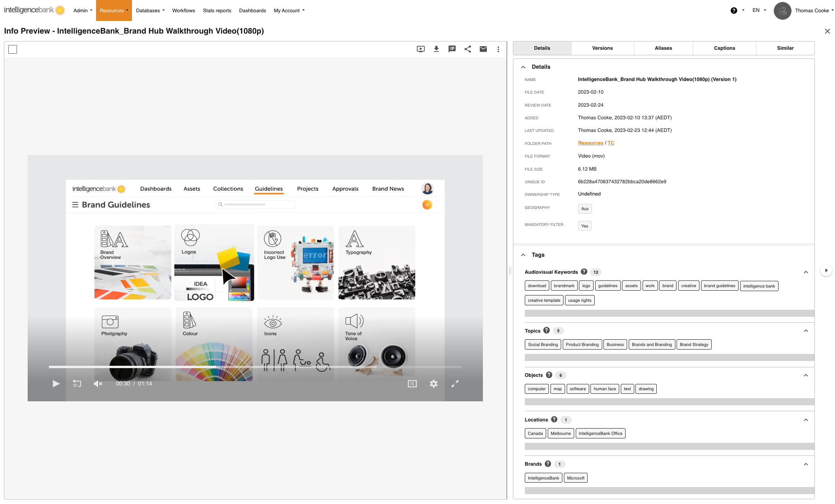The height and width of the screenshot is (504, 835).
Task: Collapse the Details section
Action: [x=523, y=67]
